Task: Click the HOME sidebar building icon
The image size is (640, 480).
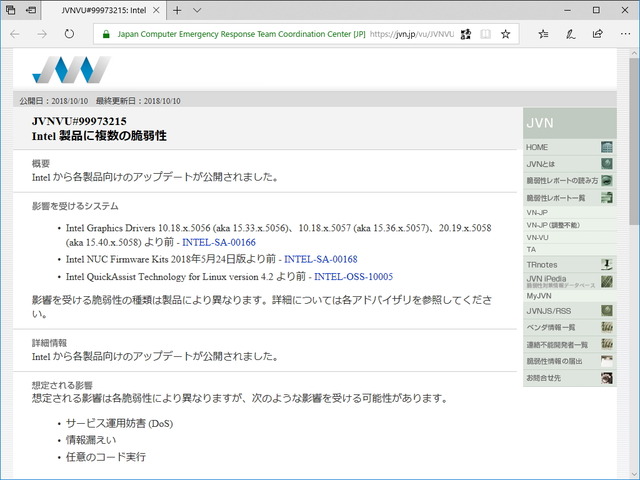Action: [607, 147]
